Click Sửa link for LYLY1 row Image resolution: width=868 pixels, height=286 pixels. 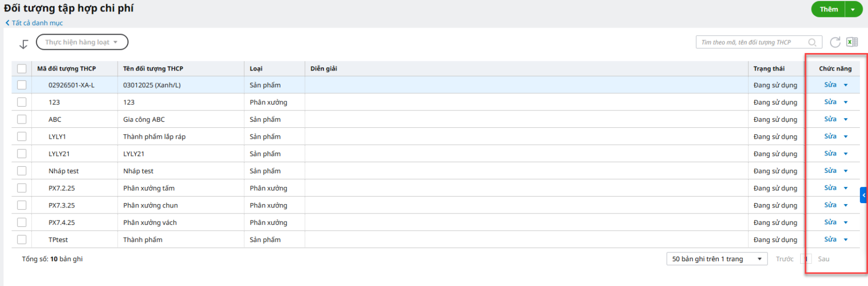[x=830, y=136]
